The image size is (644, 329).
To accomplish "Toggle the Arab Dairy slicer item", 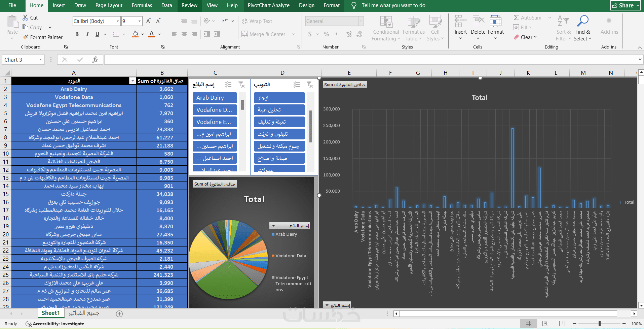I will 215,98.
